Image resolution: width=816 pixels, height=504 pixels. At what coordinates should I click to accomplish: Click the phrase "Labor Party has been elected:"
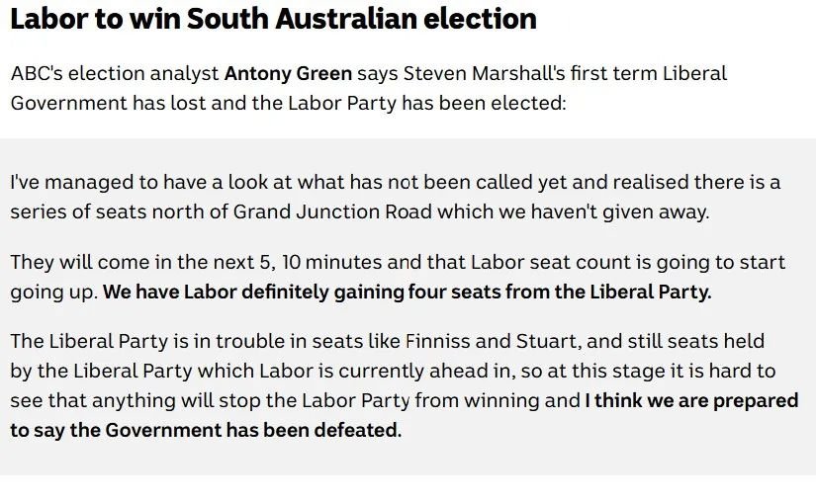tap(426, 103)
